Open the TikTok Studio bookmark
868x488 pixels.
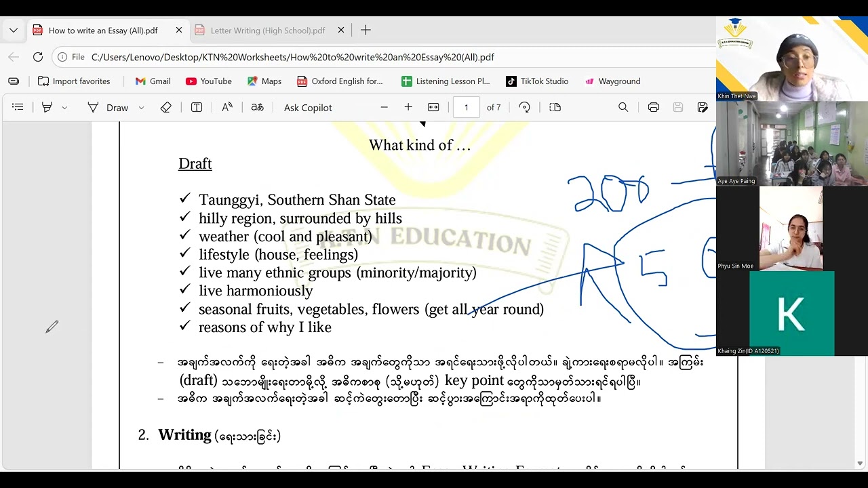pos(537,81)
